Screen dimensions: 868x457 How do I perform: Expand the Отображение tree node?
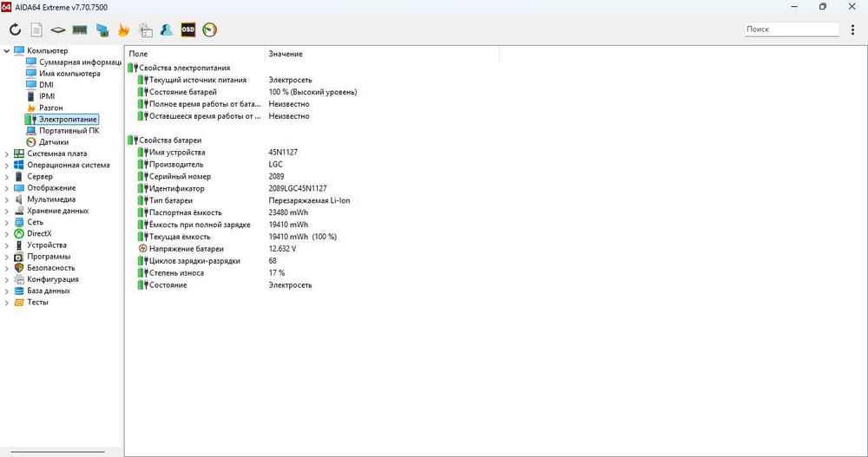pos(7,188)
